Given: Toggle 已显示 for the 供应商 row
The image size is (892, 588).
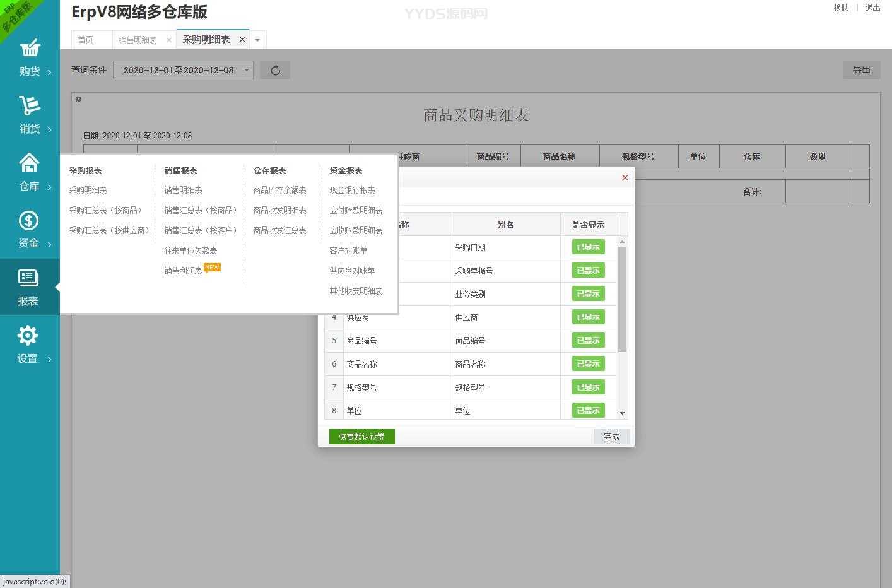Looking at the screenshot, I should tap(588, 317).
